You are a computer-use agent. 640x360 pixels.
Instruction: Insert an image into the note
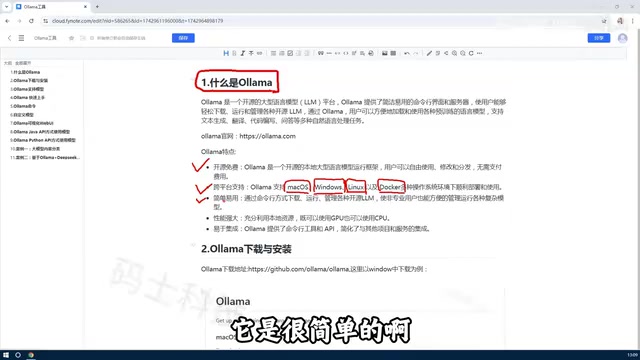pyautogui.click(x=384, y=53)
